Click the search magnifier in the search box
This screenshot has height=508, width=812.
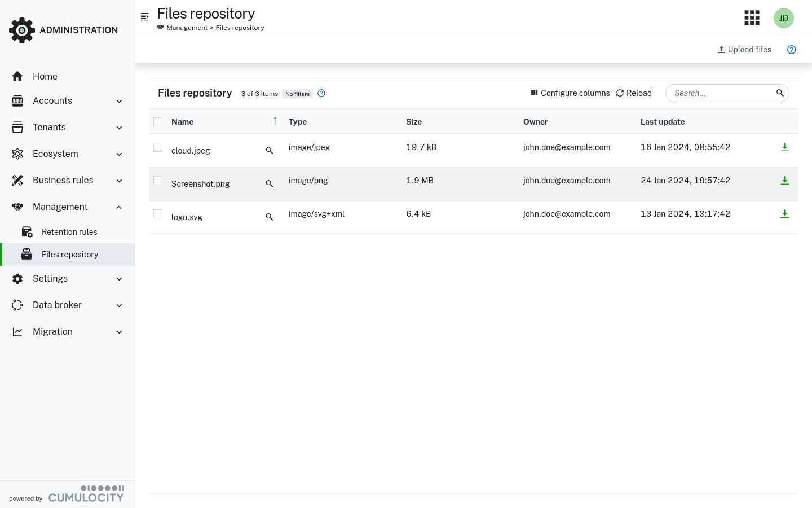point(780,93)
